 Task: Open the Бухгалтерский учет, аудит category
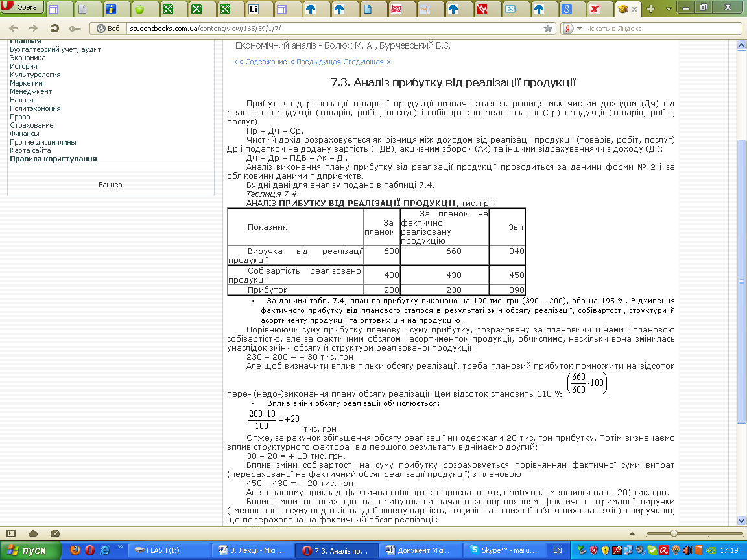tap(55, 49)
